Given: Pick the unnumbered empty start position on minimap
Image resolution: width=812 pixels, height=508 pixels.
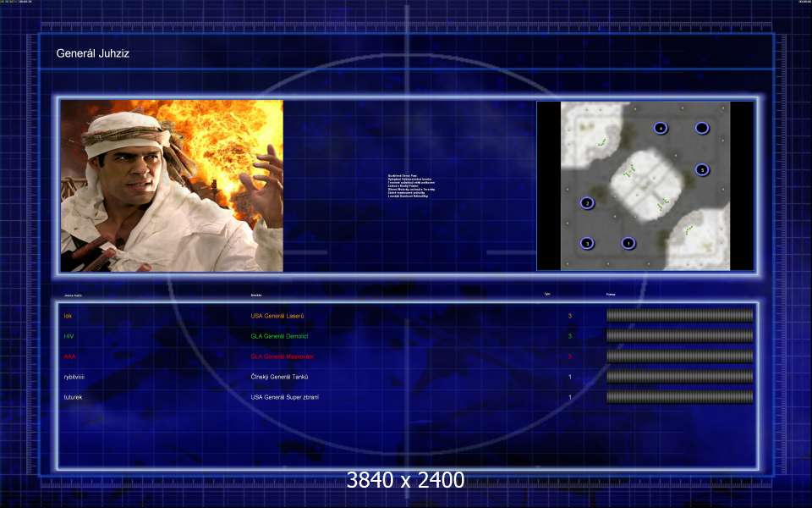Looking at the screenshot, I should 702,128.
